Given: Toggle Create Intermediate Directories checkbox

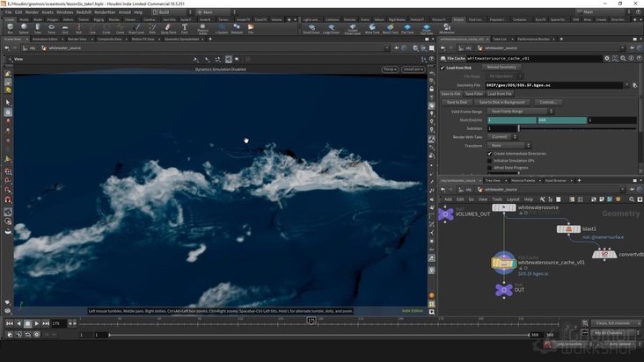Looking at the screenshot, I should pyautogui.click(x=489, y=154).
